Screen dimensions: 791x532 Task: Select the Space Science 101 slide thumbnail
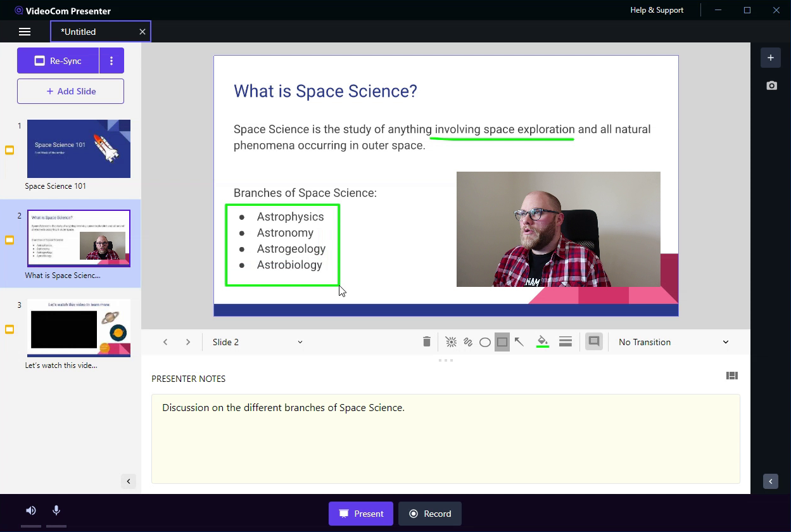click(79, 149)
